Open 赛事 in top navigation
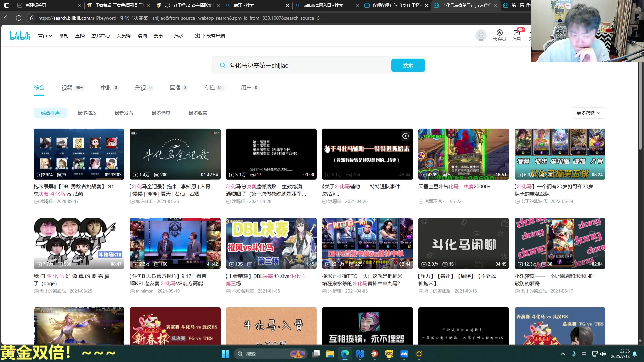 point(158,36)
